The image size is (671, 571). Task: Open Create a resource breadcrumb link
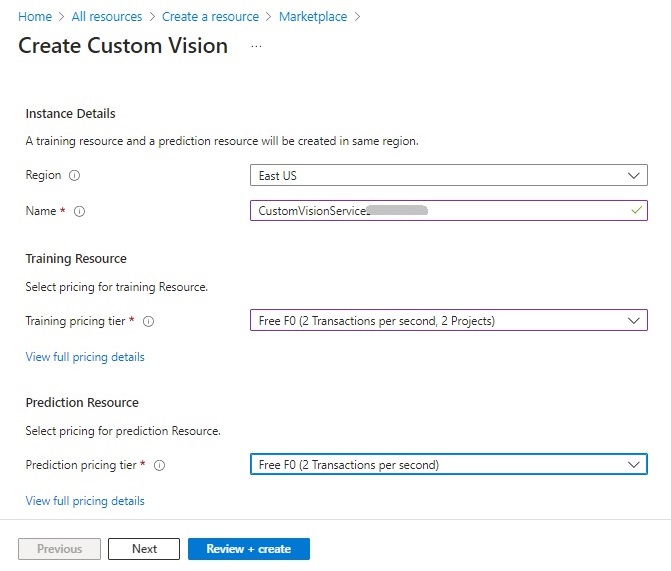pos(210,17)
